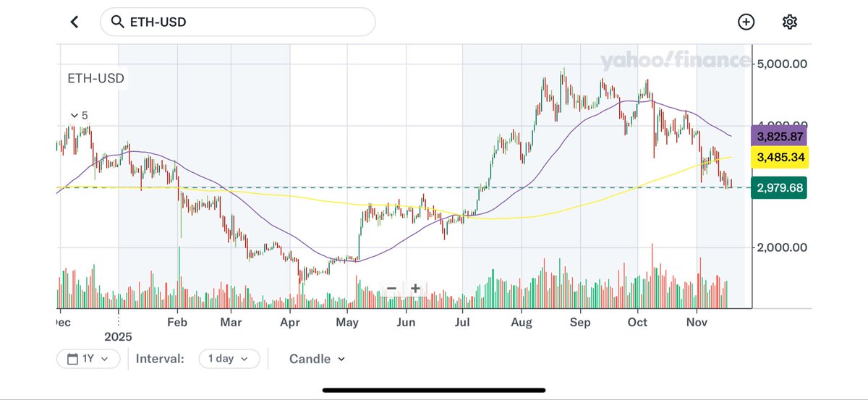Click the 2025 year axis label
The image size is (868, 400).
pyautogui.click(x=119, y=337)
